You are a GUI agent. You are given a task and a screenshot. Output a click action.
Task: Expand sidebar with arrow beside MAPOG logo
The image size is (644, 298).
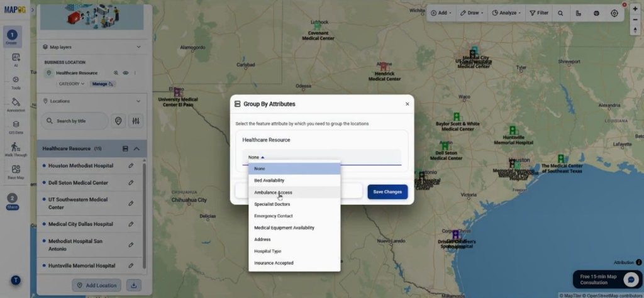33,9
